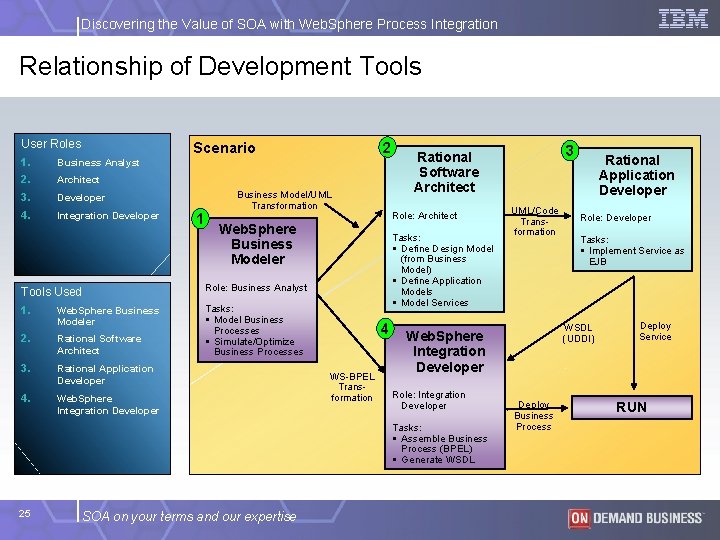Select 'Business Analyst' in the User Roles list

click(98, 163)
